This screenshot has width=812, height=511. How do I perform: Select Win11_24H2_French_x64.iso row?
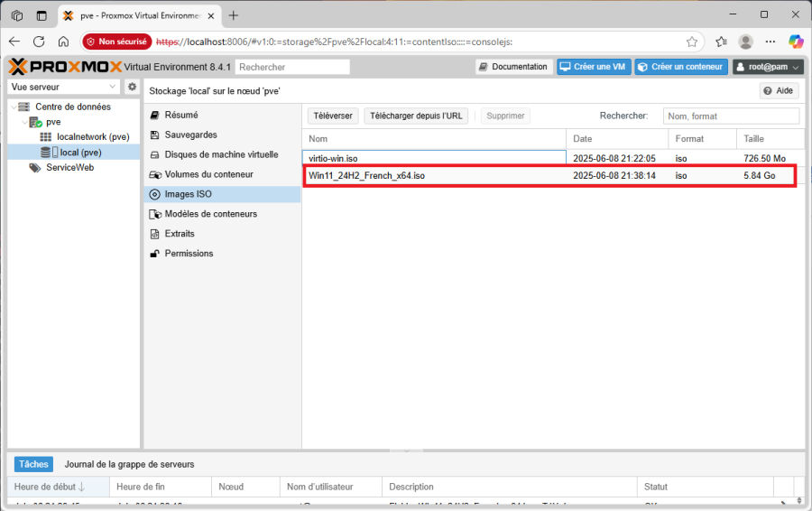point(553,176)
